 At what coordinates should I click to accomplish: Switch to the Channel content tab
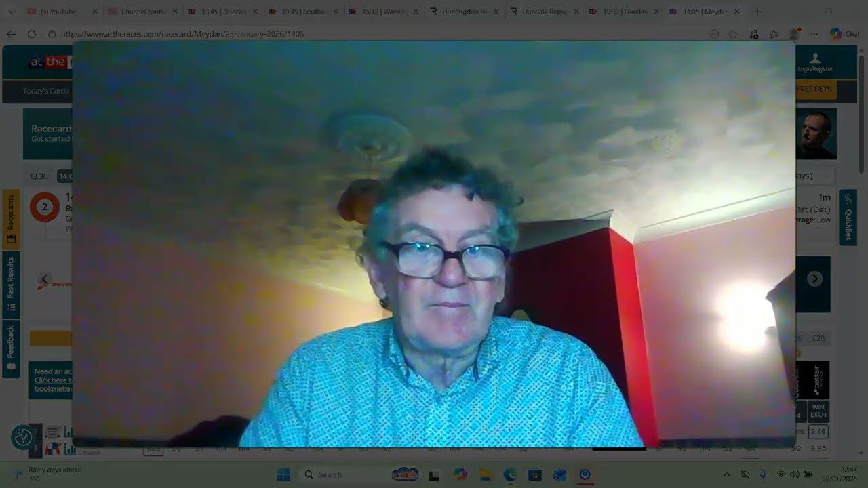coord(142,12)
